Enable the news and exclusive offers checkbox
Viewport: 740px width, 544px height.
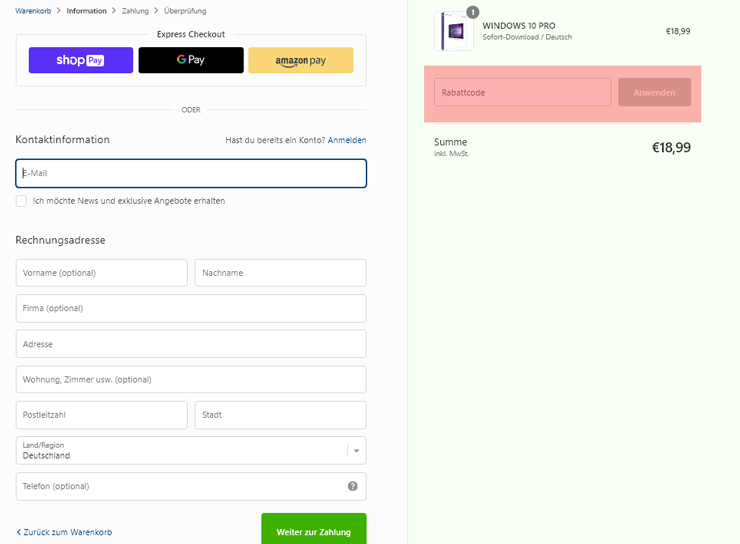(x=21, y=201)
